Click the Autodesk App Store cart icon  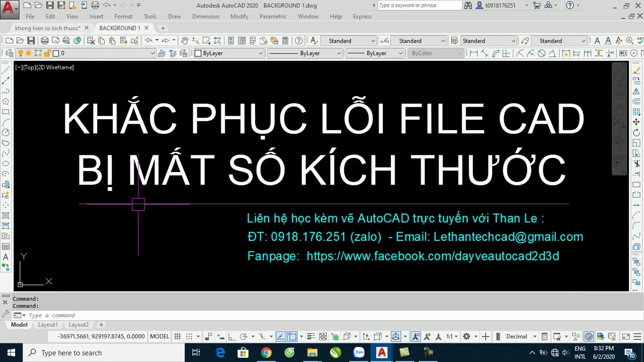[537, 6]
